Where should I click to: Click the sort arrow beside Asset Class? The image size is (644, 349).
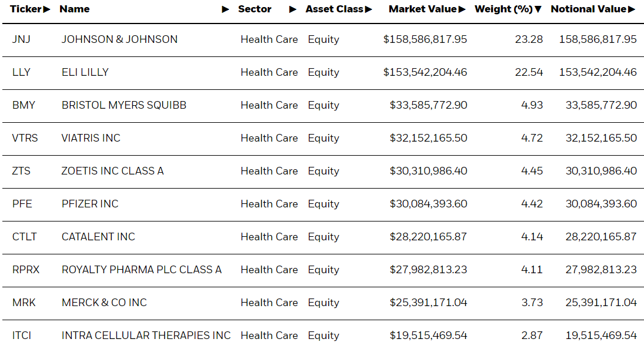(x=368, y=9)
